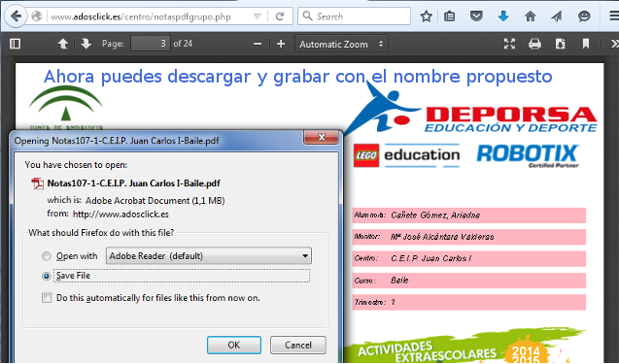This screenshot has height=364, width=619.
Task: Click OK in the download dialog
Action: coord(233,345)
